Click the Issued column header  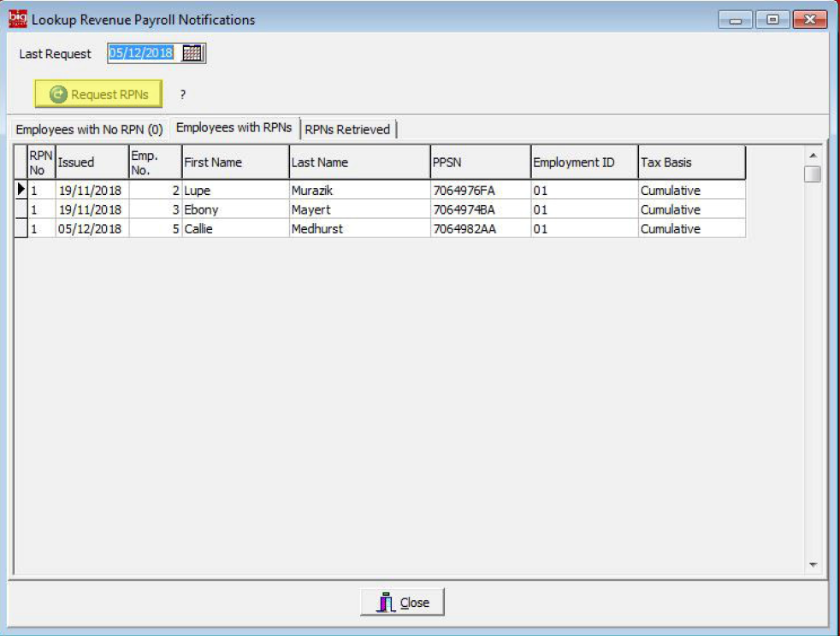pyautogui.click(x=92, y=162)
